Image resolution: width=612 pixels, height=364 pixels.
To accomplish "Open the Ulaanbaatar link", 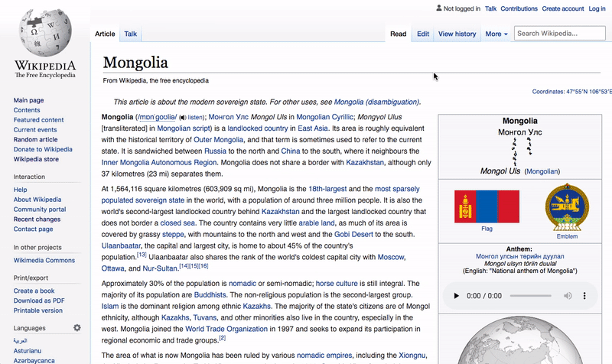I will click(x=121, y=245).
